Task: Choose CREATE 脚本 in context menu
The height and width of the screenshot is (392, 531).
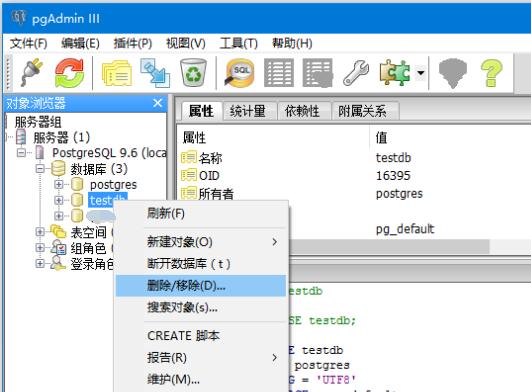Action: click(201, 336)
